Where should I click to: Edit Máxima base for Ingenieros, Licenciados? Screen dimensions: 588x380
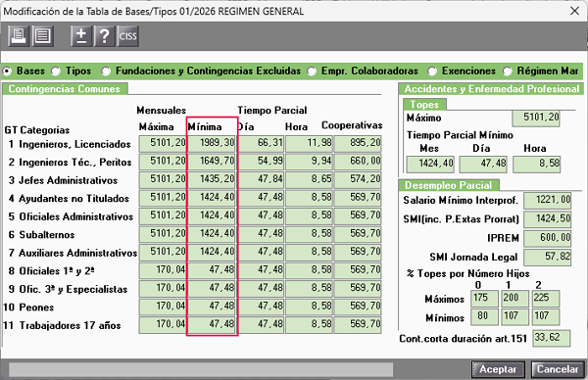point(163,144)
